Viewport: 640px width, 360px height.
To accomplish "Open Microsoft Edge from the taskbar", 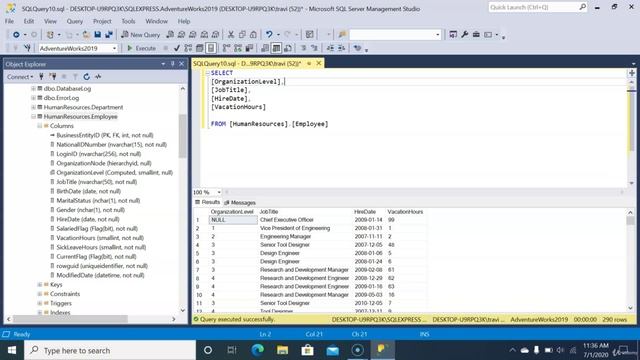I will tap(257, 350).
